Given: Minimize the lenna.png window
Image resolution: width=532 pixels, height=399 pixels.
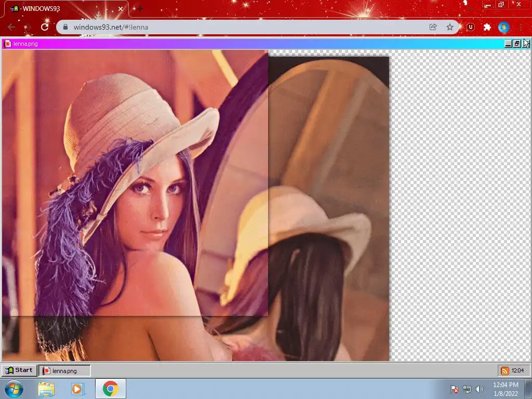Looking at the screenshot, I should [508, 44].
